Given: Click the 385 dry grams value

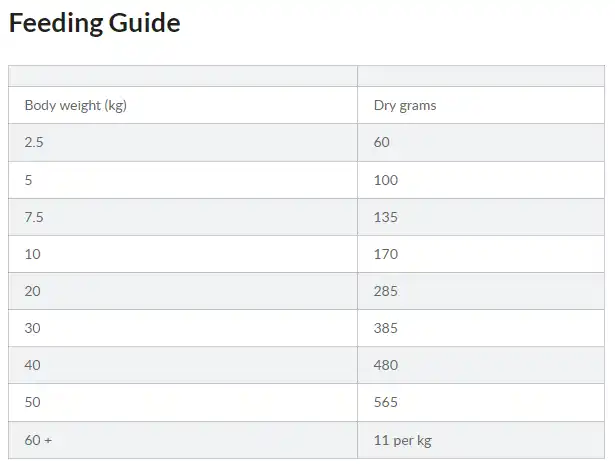Looking at the screenshot, I should click(386, 328).
